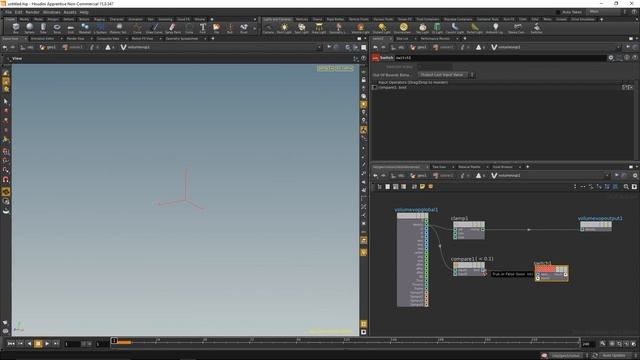Screen dimensions: 640x360
Task: Add an Environment Light from the shelf
Action: (403, 28)
